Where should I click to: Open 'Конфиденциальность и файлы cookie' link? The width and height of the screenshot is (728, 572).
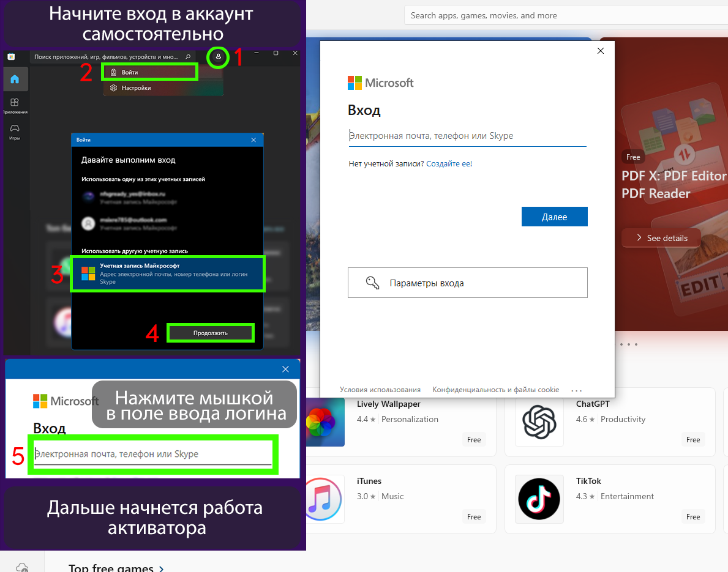pyautogui.click(x=495, y=390)
